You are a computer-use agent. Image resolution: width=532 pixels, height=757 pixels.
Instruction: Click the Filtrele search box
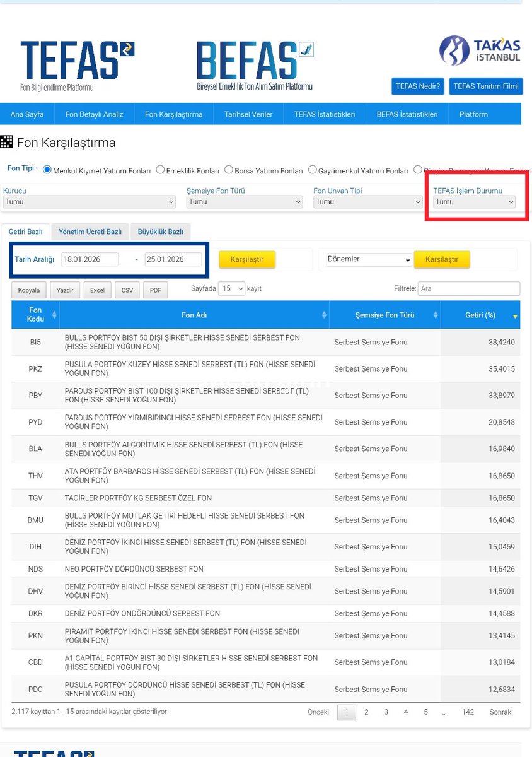coord(470,288)
